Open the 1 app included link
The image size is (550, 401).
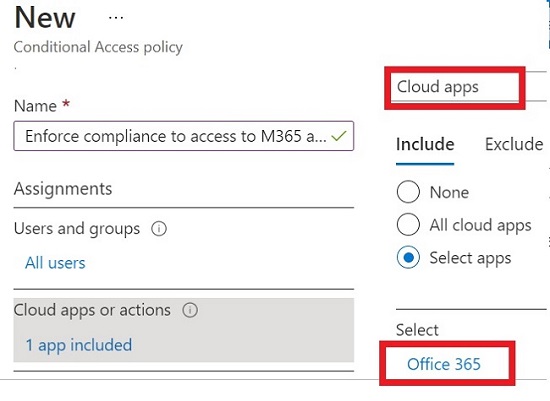(79, 345)
